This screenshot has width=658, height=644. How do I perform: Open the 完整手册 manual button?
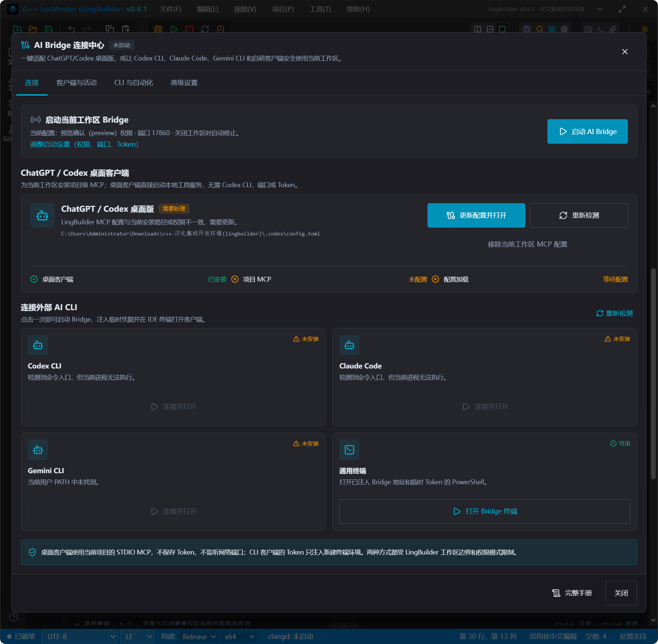pos(572,593)
